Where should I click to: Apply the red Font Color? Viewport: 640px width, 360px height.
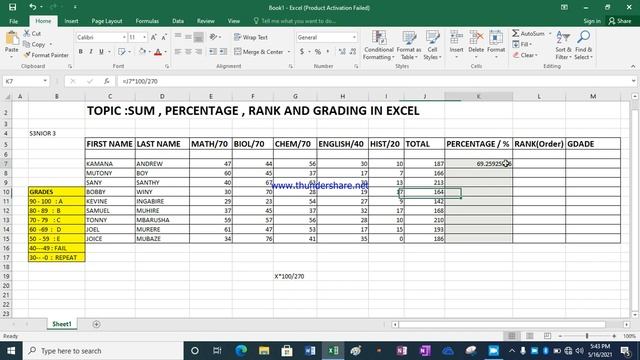point(158,52)
